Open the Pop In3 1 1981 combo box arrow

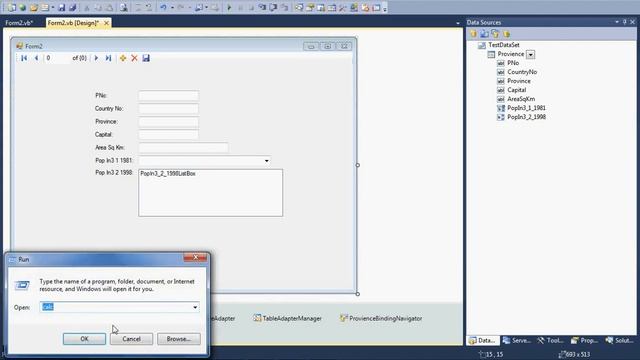click(x=267, y=161)
